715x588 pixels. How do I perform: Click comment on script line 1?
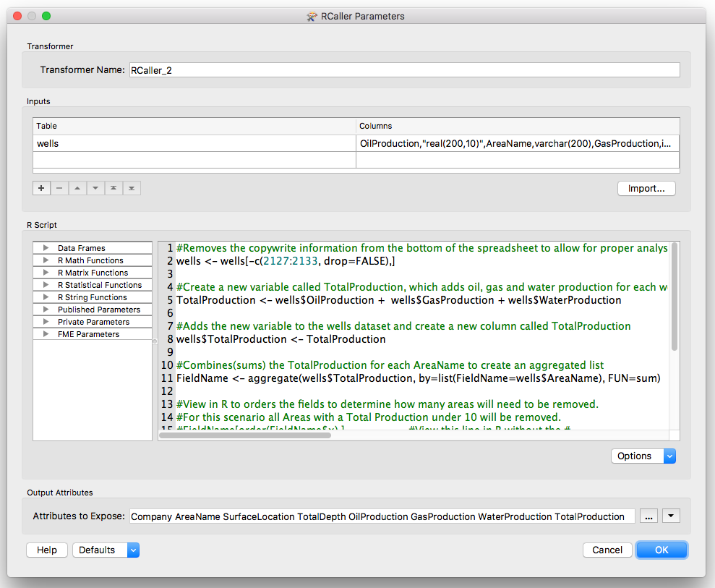[421, 248]
